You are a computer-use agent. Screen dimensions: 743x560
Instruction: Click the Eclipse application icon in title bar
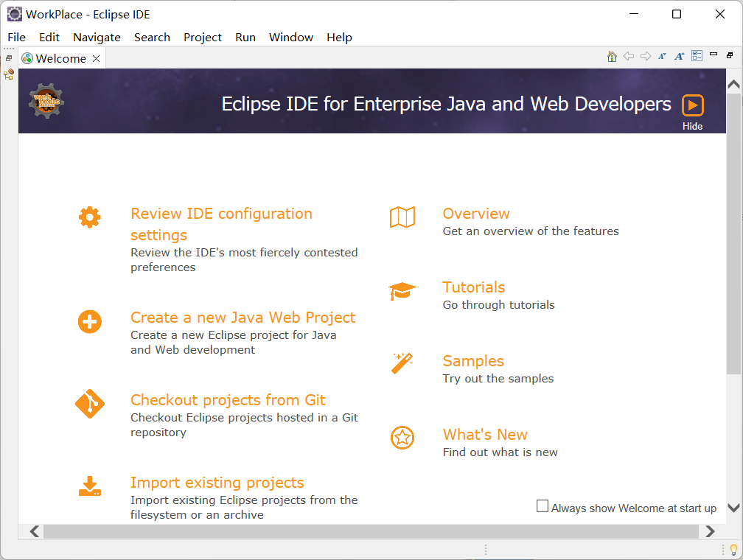pyautogui.click(x=14, y=14)
